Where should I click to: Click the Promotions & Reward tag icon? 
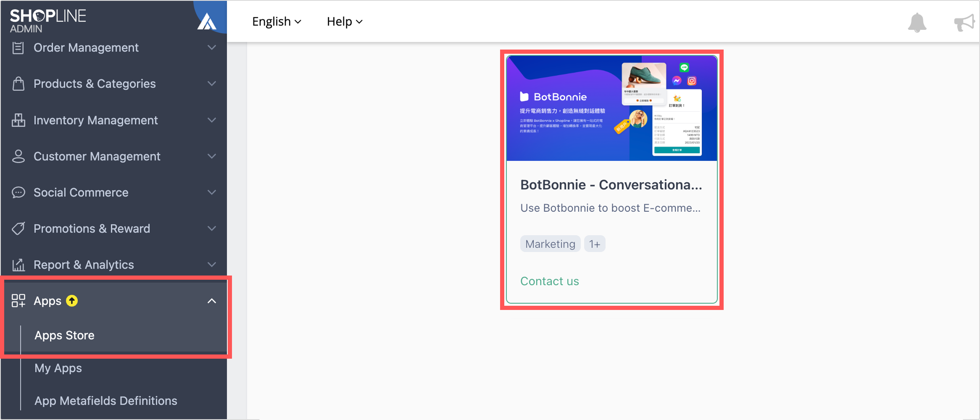18,228
